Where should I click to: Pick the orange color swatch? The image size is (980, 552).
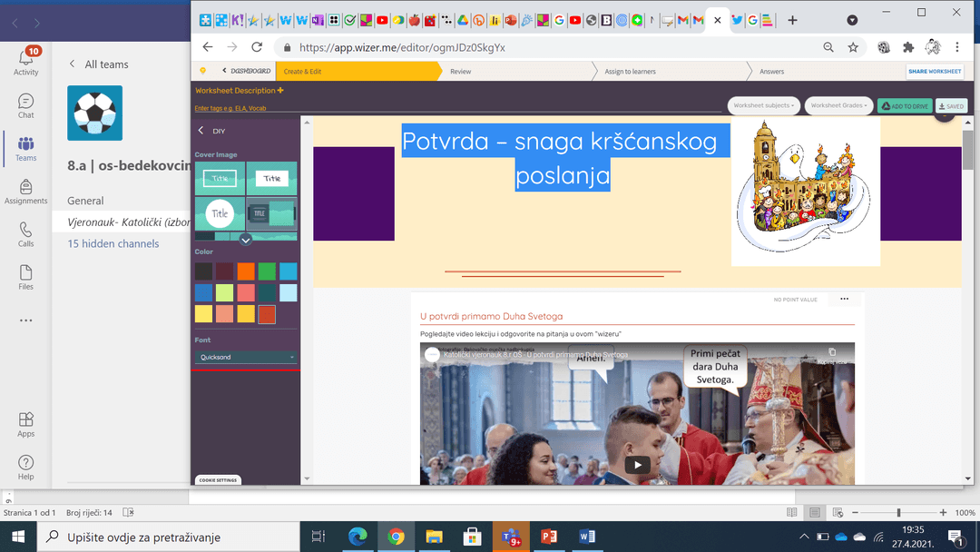coord(245,271)
